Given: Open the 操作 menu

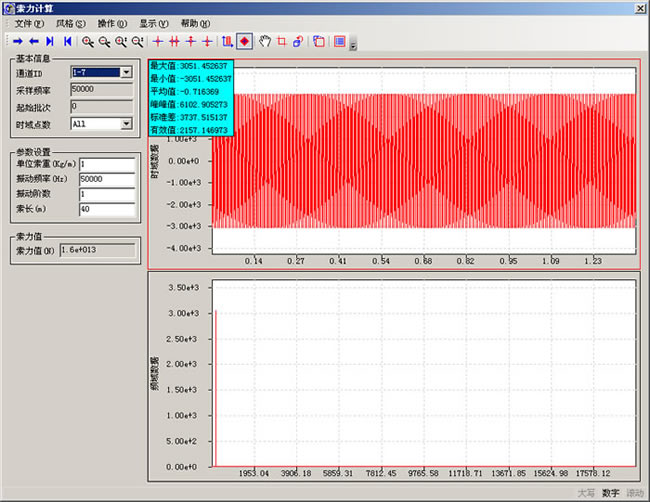Looking at the screenshot, I should (112, 22).
